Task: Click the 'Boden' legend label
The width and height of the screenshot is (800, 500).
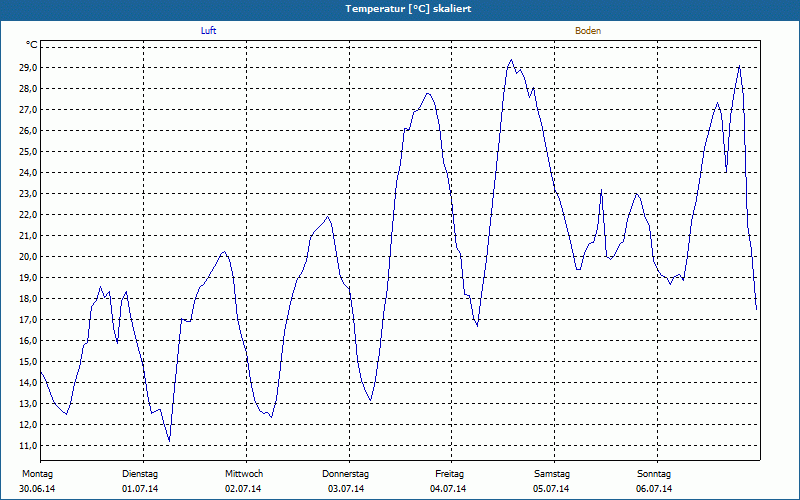Action: point(588,31)
